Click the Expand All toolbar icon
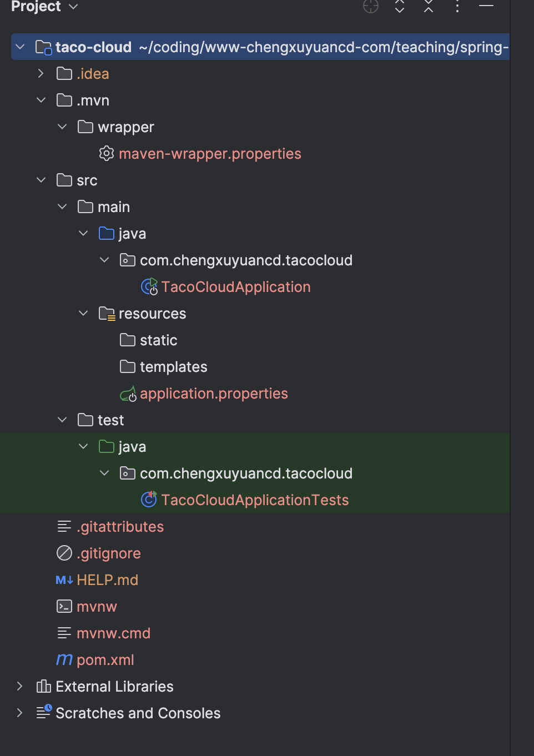The height and width of the screenshot is (756, 534). pyautogui.click(x=399, y=6)
